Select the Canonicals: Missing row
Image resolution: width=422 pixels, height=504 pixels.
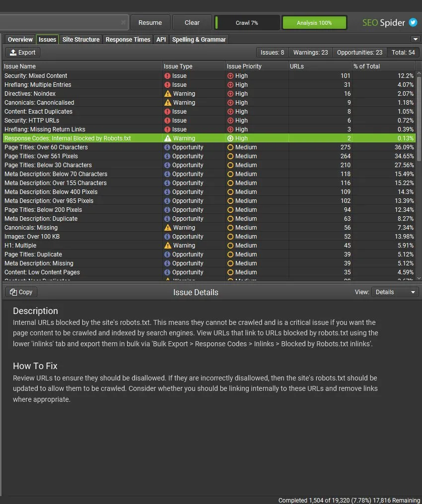tap(209, 228)
